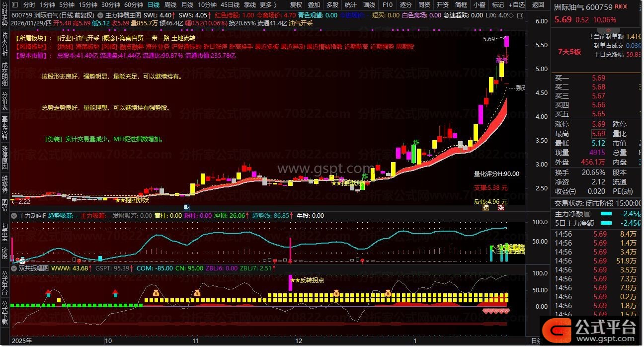Click the 返回 back button

click(x=538, y=4)
